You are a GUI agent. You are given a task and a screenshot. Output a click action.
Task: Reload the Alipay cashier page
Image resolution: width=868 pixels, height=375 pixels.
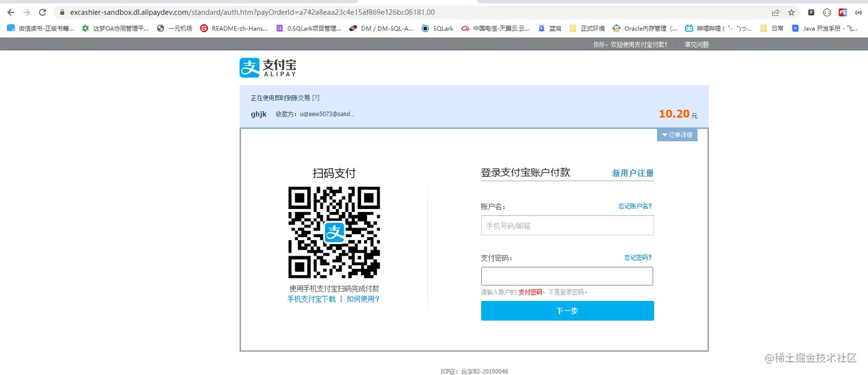(42, 12)
